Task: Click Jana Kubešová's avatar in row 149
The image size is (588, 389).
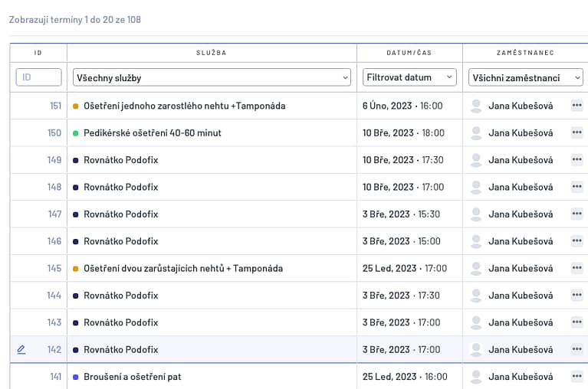Action: coord(476,160)
